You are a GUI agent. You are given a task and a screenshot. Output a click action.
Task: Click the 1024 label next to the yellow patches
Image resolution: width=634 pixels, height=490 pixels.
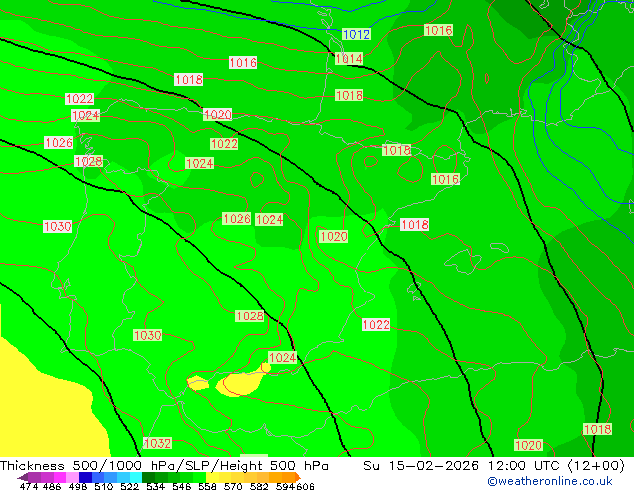(x=282, y=357)
